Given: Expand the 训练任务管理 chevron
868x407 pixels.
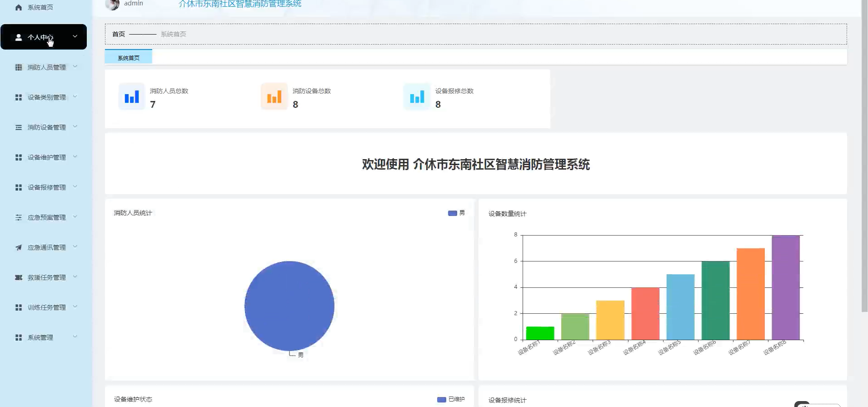Looking at the screenshot, I should [x=75, y=307].
